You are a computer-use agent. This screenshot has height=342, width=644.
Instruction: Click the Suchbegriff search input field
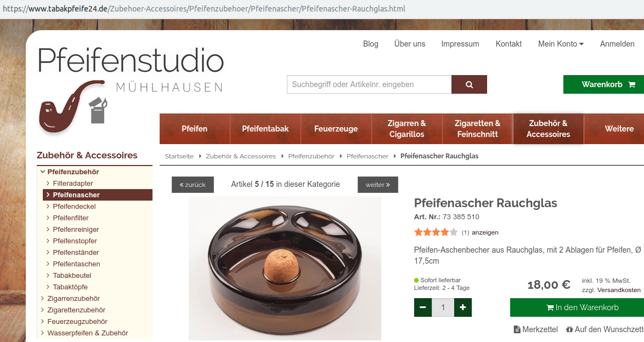pyautogui.click(x=369, y=84)
